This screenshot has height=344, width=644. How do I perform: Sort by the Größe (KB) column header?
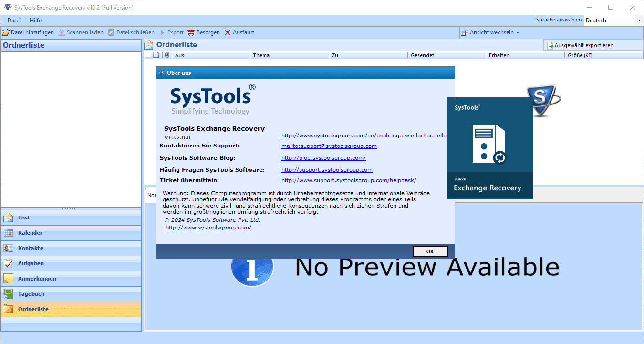(604, 55)
